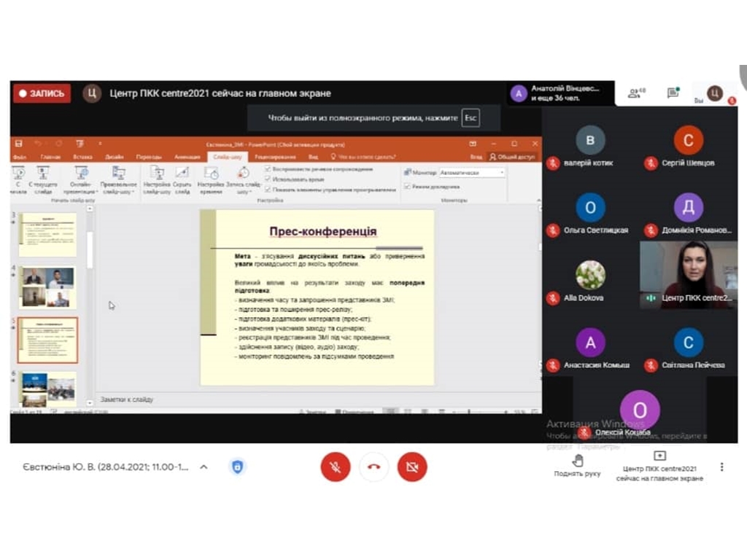Show participants list people icon
Viewport: 747px width, 560px height.
pyautogui.click(x=636, y=93)
